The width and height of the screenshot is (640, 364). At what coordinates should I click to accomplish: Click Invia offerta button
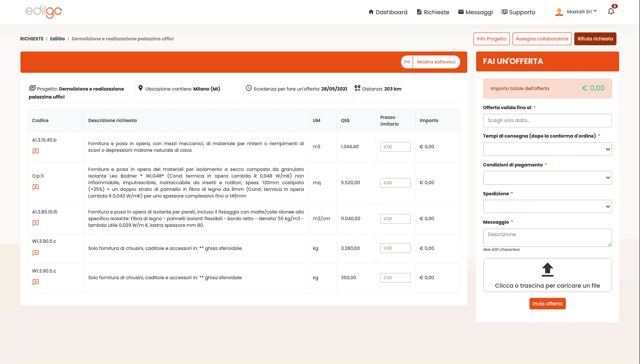coord(547,304)
